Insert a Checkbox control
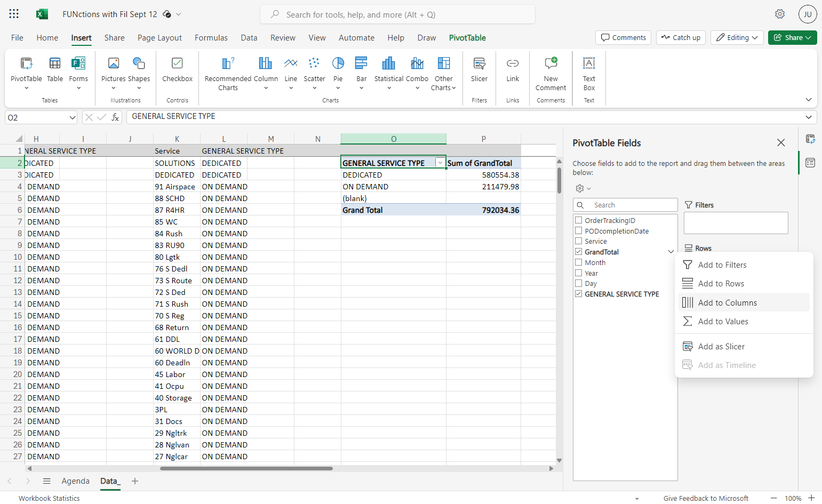This screenshot has height=504, width=822. coord(177,70)
